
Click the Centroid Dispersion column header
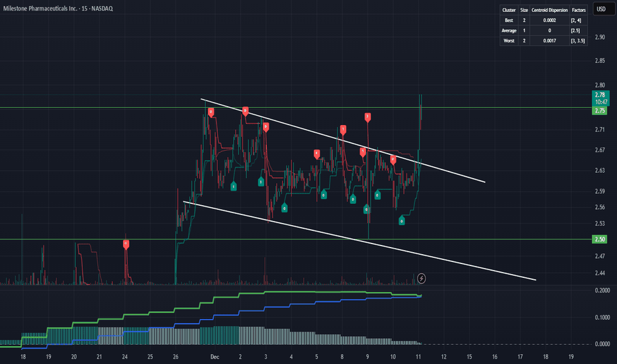pyautogui.click(x=549, y=10)
